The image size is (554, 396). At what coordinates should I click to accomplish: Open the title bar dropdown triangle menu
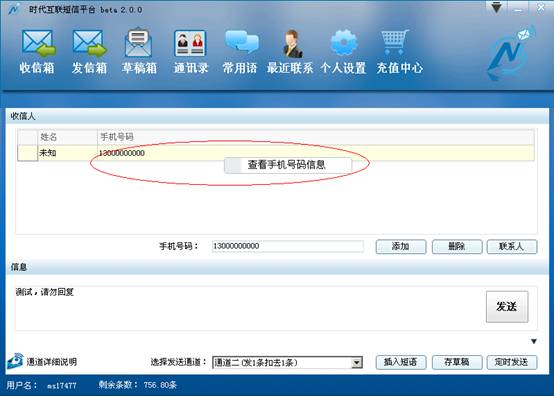[x=496, y=7]
